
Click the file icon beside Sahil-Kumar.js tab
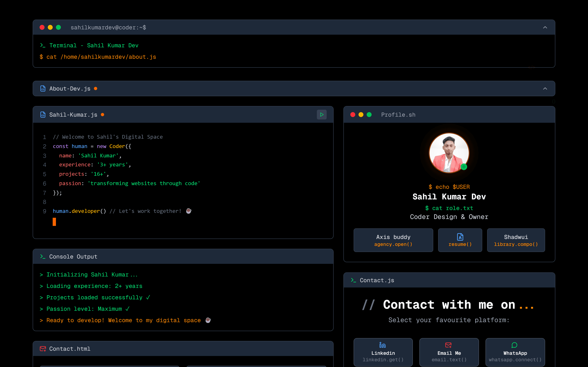(x=43, y=115)
